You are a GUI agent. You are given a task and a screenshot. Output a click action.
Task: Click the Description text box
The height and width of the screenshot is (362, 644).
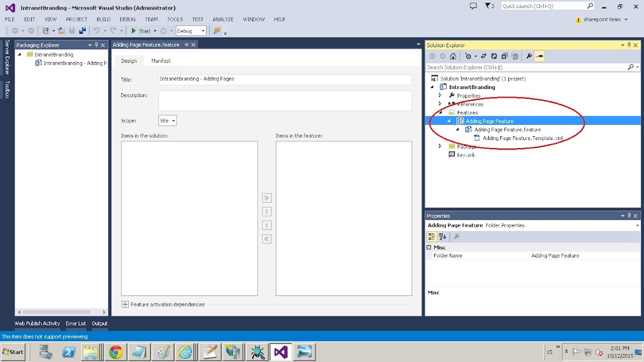pos(285,100)
